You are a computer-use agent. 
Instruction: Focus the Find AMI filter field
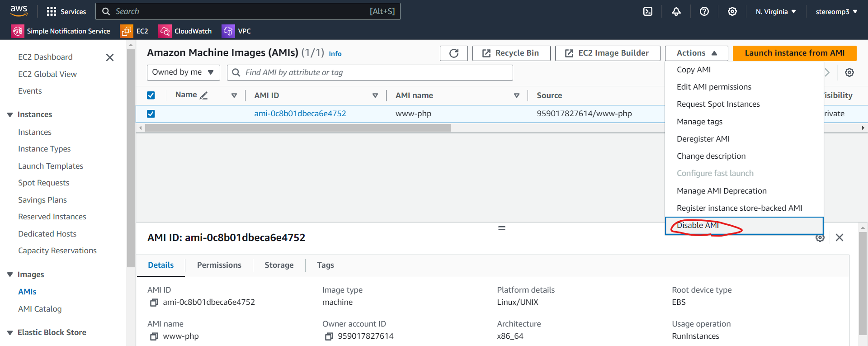coord(370,72)
